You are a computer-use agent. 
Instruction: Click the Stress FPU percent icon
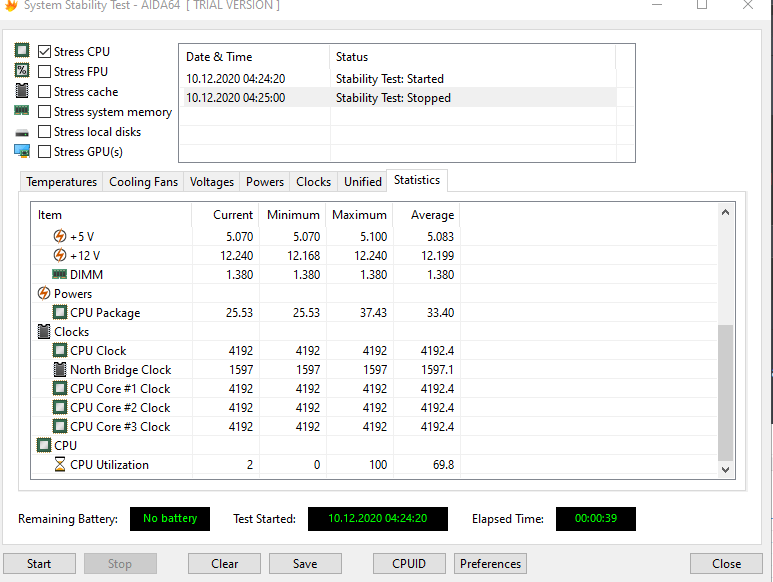(x=22, y=70)
